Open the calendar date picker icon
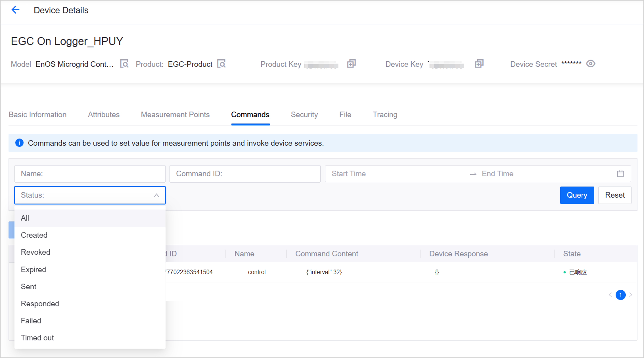Screen dimensions: 644x358 coord(620,174)
